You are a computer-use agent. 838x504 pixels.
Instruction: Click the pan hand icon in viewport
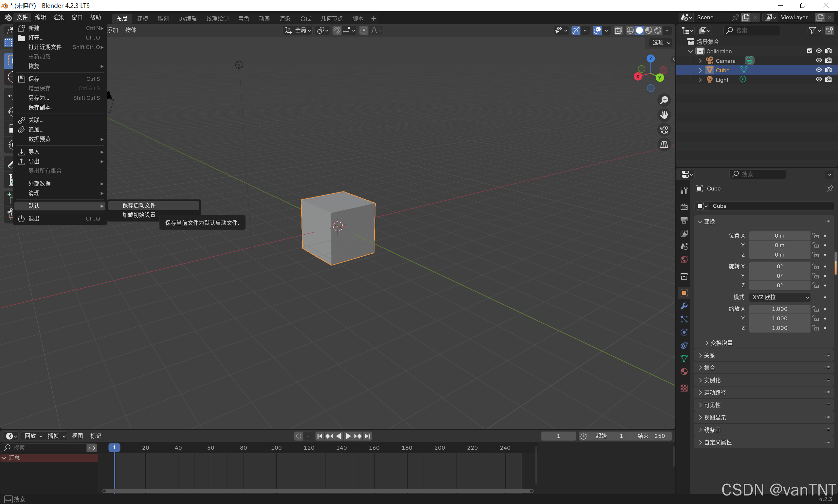click(x=664, y=115)
